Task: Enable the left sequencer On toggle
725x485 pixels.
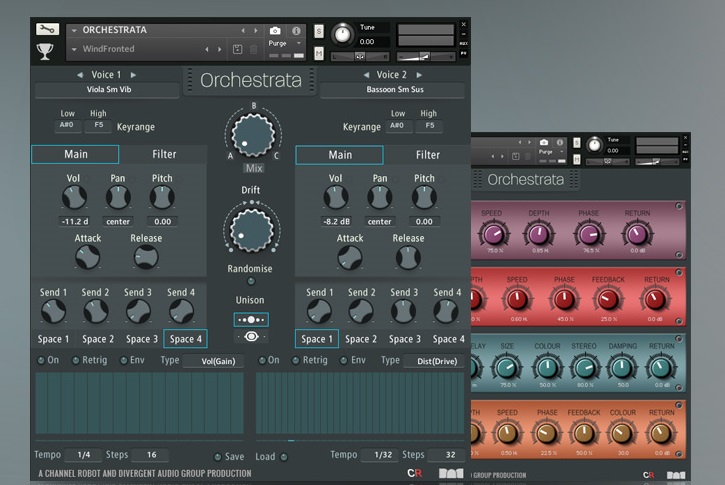Action: 41,360
